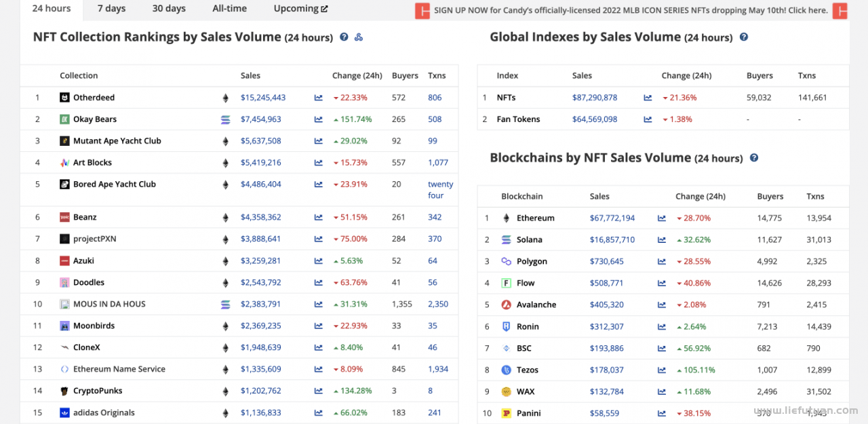This screenshot has height=424, width=868.
Task: Open the BSC blockchain link
Action: click(524, 349)
